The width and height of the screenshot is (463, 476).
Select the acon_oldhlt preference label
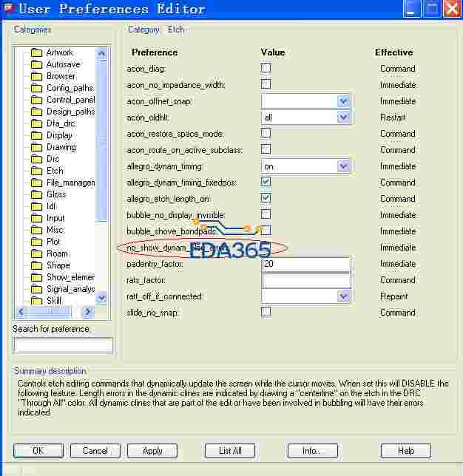(147, 118)
